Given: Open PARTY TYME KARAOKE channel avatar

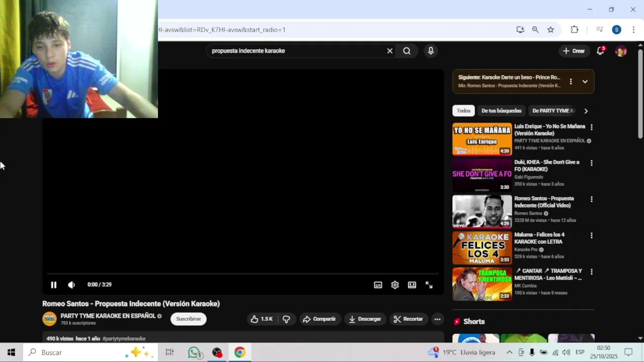Looking at the screenshot, I should tap(49, 319).
